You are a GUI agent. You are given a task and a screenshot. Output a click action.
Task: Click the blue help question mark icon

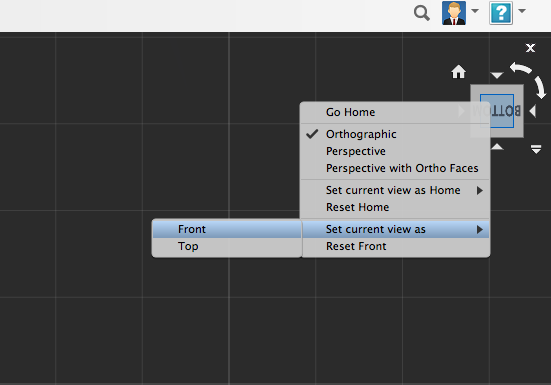(501, 13)
